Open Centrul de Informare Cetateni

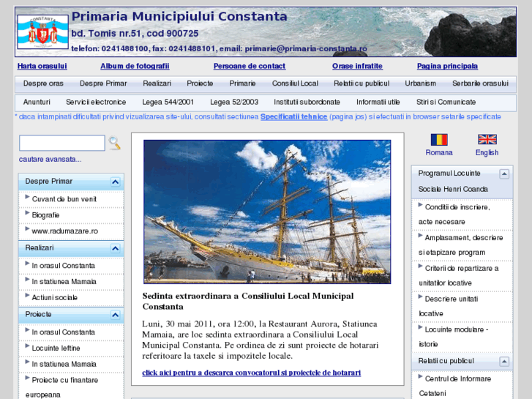click(454, 386)
